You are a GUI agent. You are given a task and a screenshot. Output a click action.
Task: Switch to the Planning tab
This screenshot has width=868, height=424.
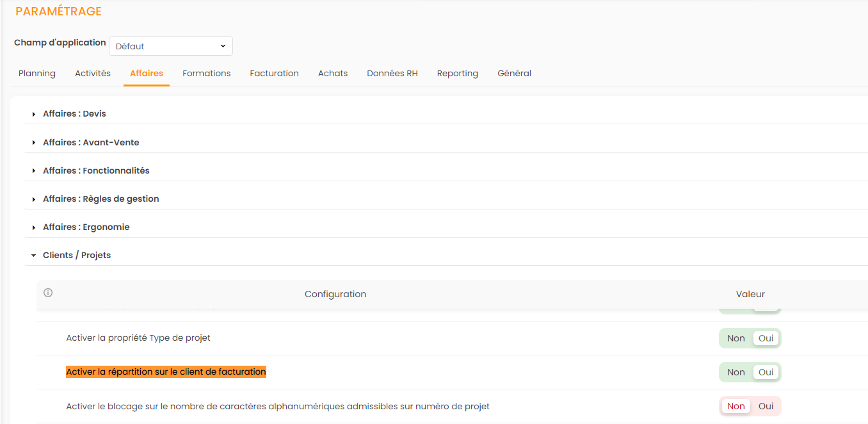point(37,74)
